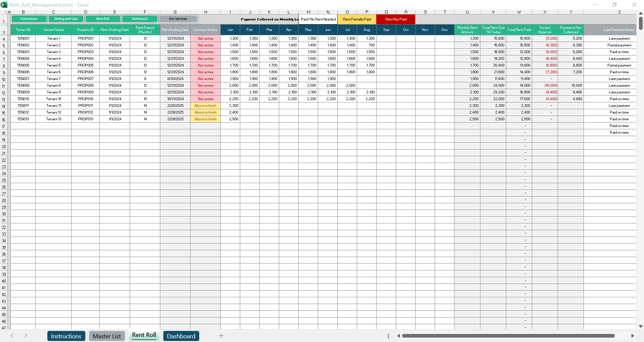Image resolution: width=644 pixels, height=342 pixels.
Task: Click the Excel app icon in title bar
Action: click(4, 5)
